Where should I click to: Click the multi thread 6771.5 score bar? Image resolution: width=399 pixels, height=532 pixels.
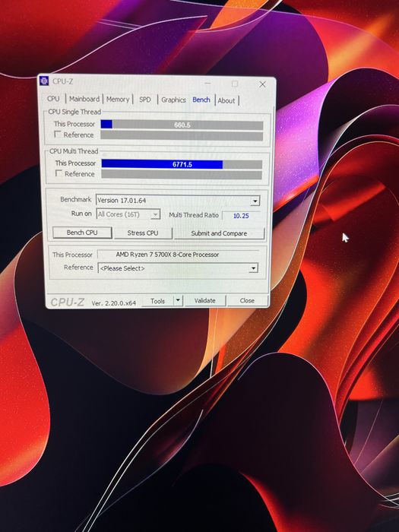tap(182, 164)
